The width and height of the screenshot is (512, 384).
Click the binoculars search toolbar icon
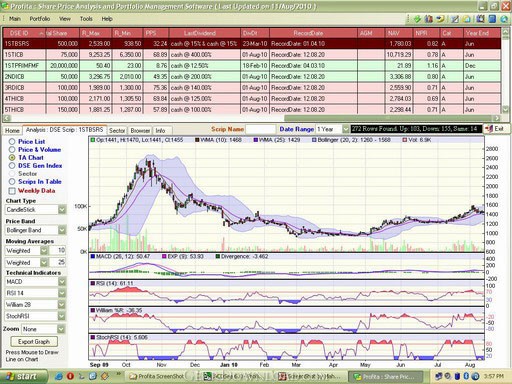click(x=480, y=19)
